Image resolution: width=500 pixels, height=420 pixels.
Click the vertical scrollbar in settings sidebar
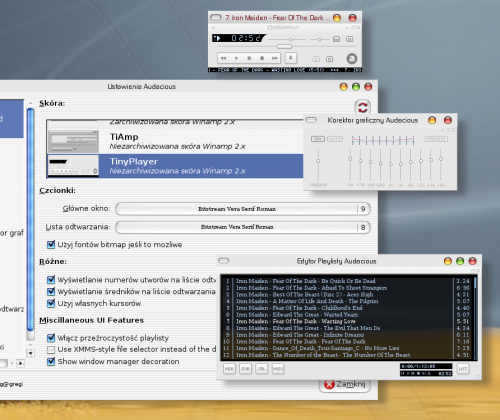30,220
